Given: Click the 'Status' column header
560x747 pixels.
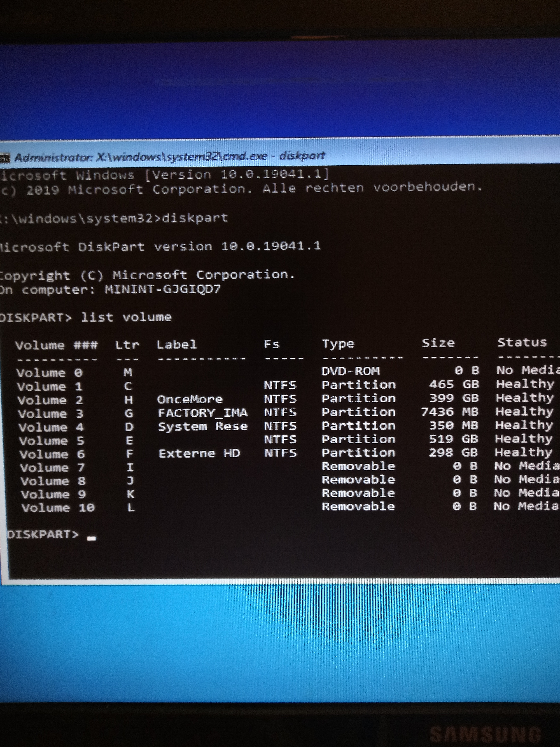Looking at the screenshot, I should (x=522, y=342).
